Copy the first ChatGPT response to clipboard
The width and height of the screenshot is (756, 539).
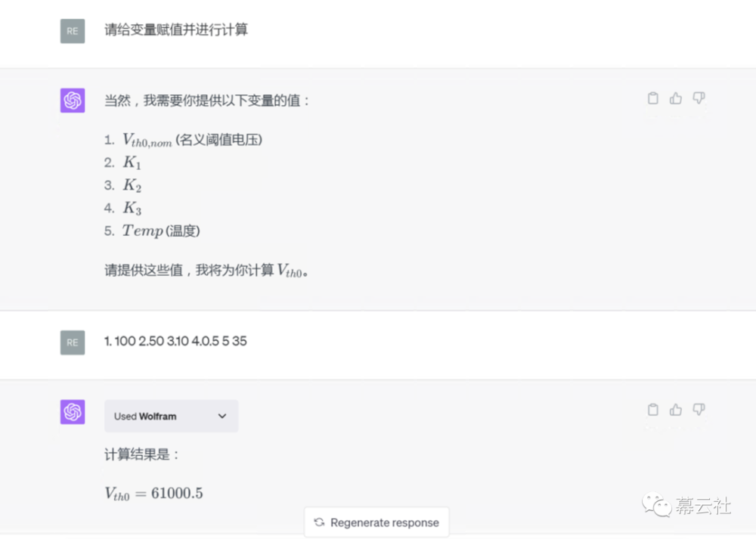652,98
